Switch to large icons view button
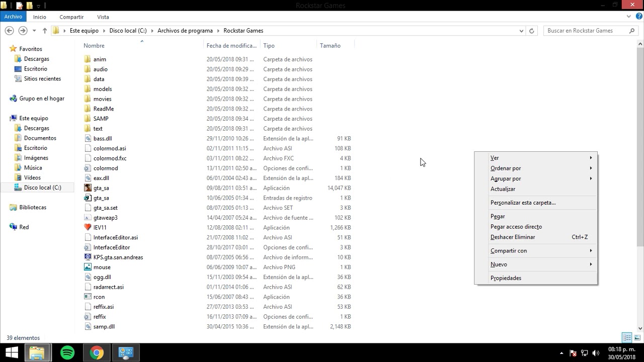The width and height of the screenshot is (644, 362). point(637,338)
